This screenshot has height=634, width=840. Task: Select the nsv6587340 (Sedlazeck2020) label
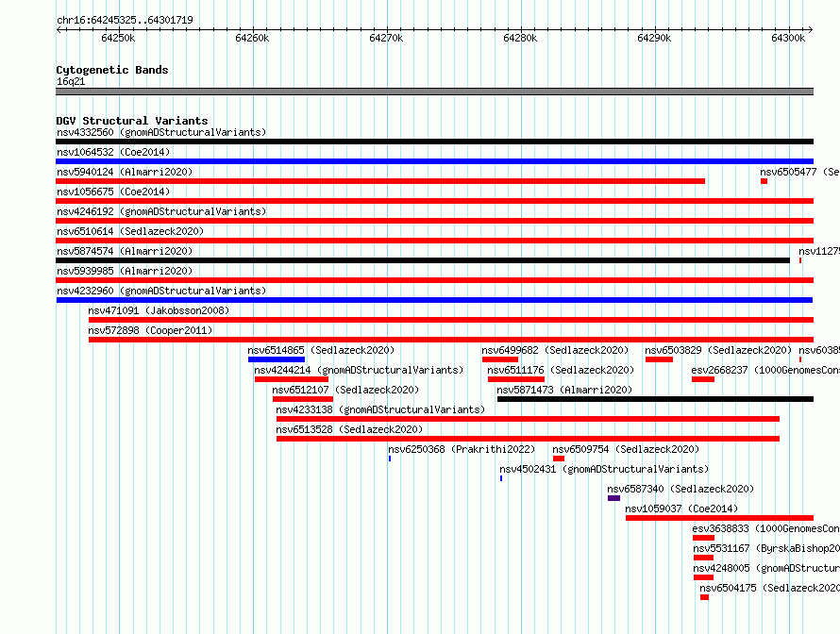pos(680,489)
